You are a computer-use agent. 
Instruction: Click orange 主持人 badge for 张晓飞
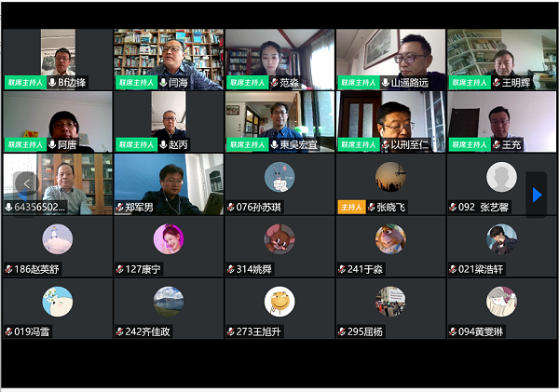click(351, 207)
